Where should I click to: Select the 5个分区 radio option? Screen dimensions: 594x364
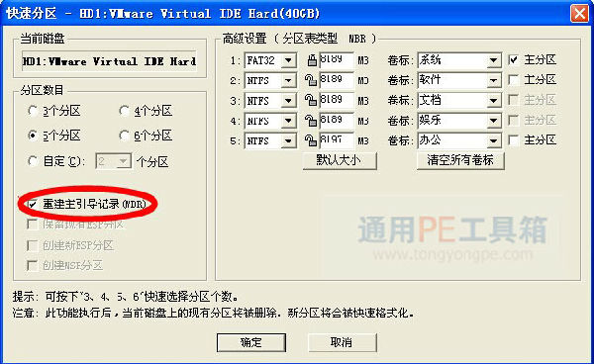[x=33, y=136]
